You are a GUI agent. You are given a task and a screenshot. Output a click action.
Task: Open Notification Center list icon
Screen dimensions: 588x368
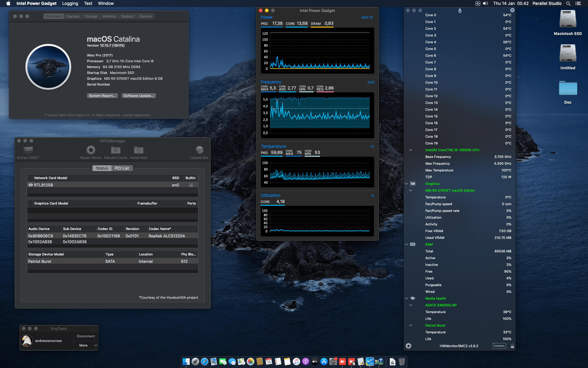(578, 3)
